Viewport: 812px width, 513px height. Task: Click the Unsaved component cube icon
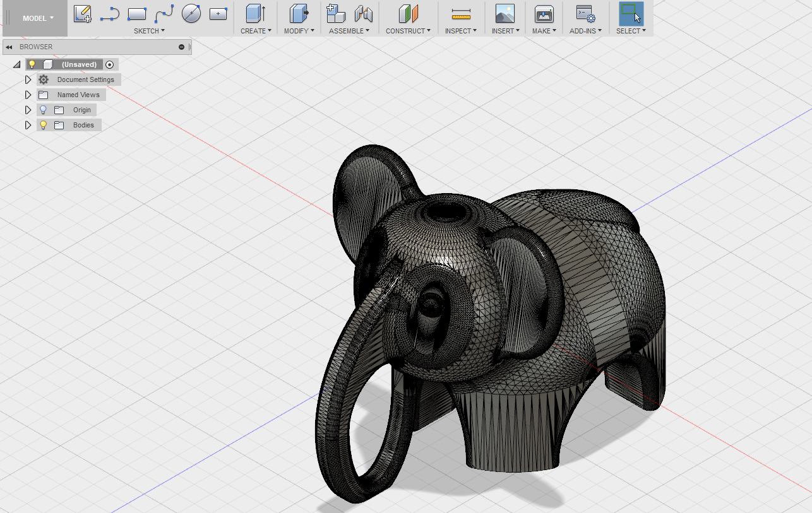[48, 64]
